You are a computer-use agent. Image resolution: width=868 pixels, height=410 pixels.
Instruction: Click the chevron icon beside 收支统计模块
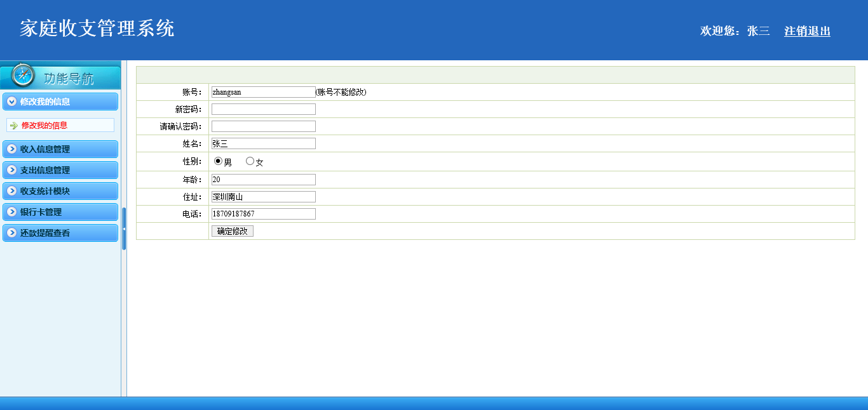pos(11,191)
